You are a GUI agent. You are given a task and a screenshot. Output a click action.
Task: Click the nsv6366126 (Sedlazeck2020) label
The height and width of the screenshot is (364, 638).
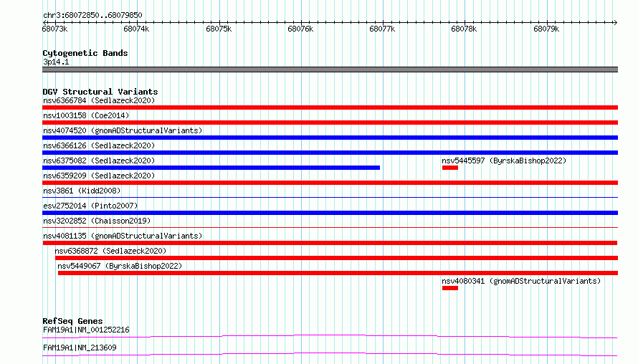(x=99, y=145)
